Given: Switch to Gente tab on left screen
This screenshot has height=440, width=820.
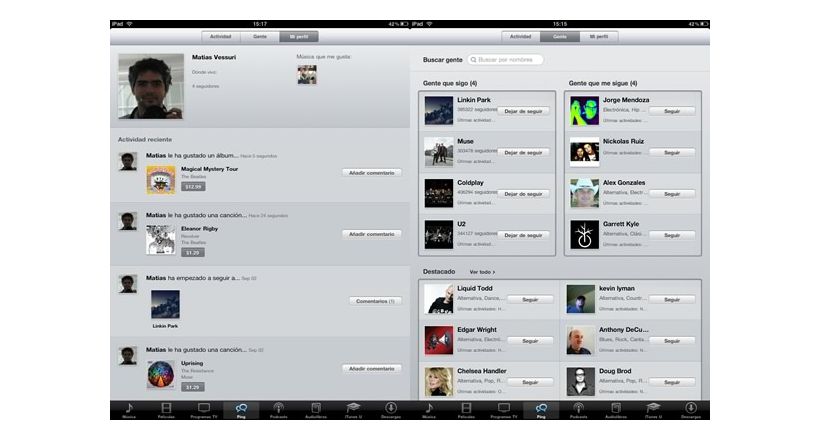Looking at the screenshot, I should 260,37.
